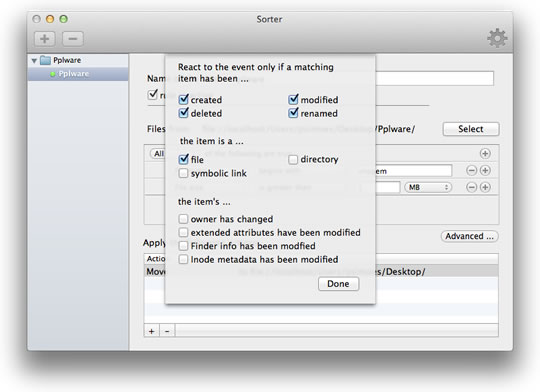Screen dimensions: 540x392
Task: Click the Select folder button
Action: click(470, 129)
